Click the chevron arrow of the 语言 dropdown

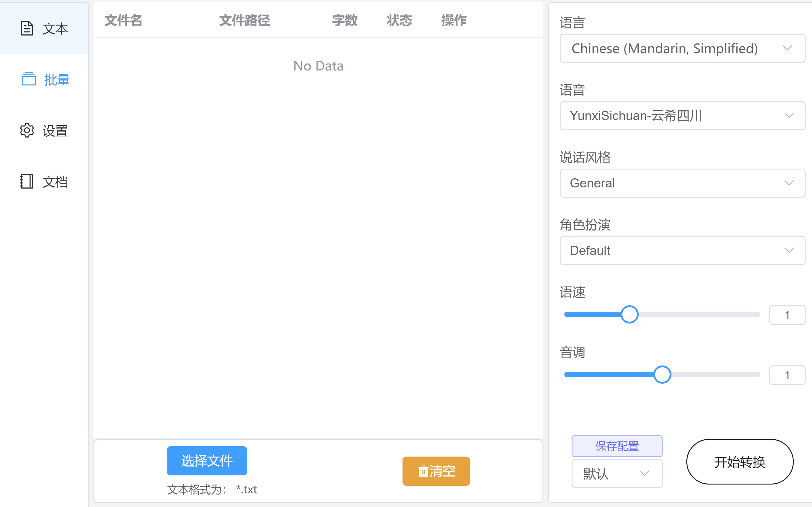(x=787, y=48)
